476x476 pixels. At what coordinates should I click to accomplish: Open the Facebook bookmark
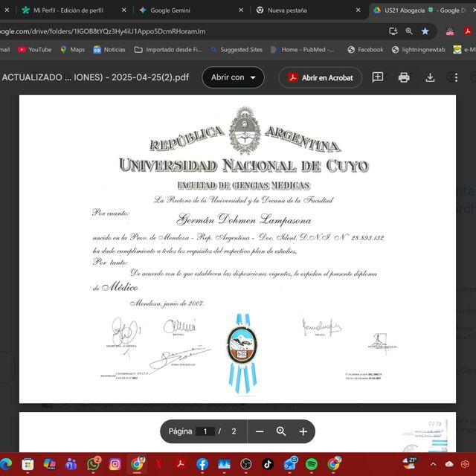pyautogui.click(x=365, y=50)
